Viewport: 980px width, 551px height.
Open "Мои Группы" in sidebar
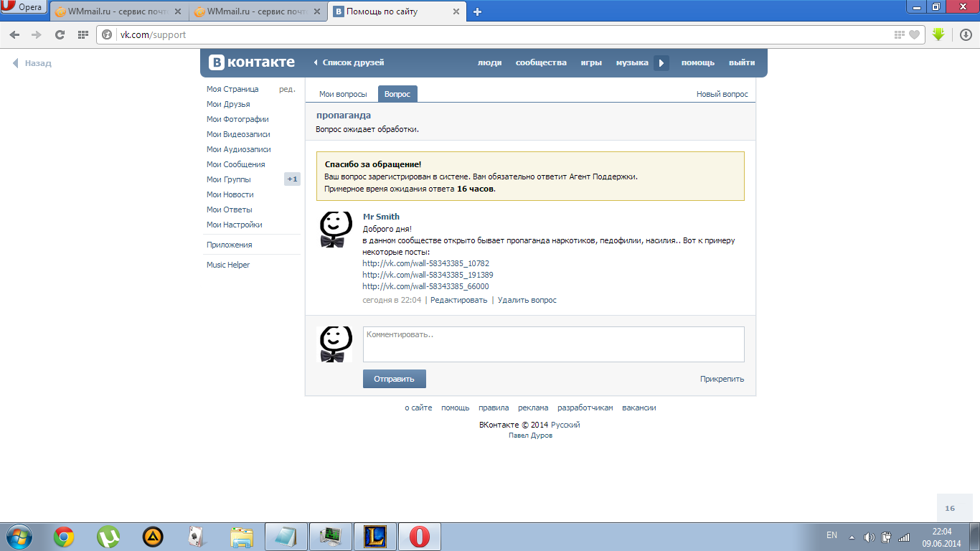tap(229, 179)
